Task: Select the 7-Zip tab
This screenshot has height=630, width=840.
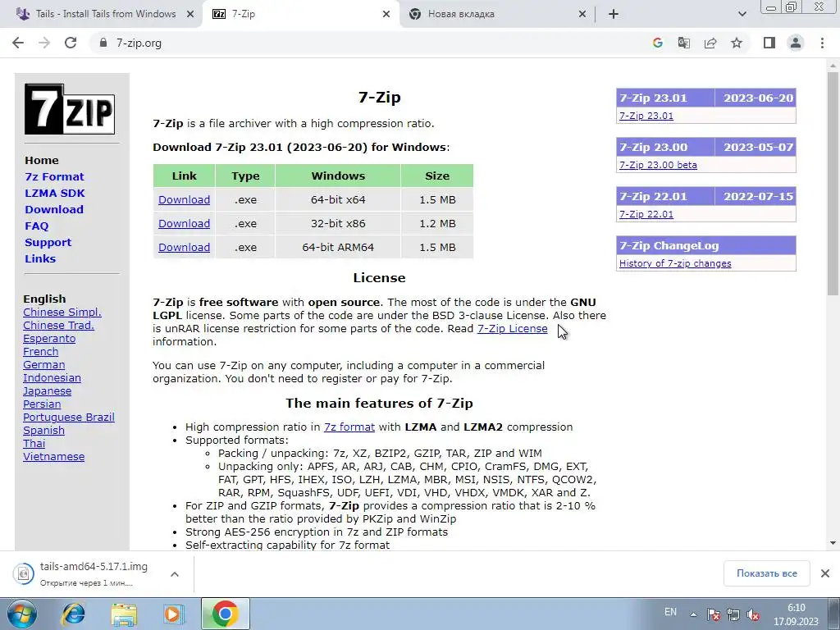Action: click(301, 14)
